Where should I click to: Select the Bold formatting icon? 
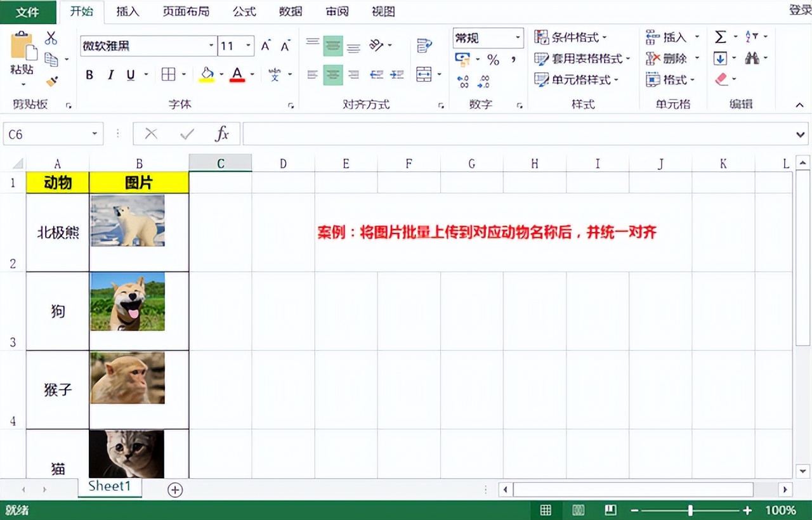[89, 74]
